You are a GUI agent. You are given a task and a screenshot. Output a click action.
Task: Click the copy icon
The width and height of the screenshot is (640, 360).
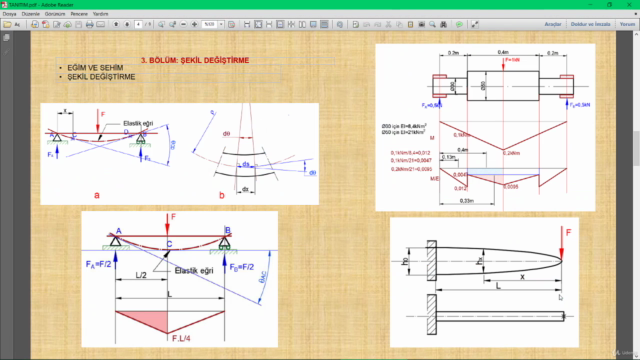point(399,24)
